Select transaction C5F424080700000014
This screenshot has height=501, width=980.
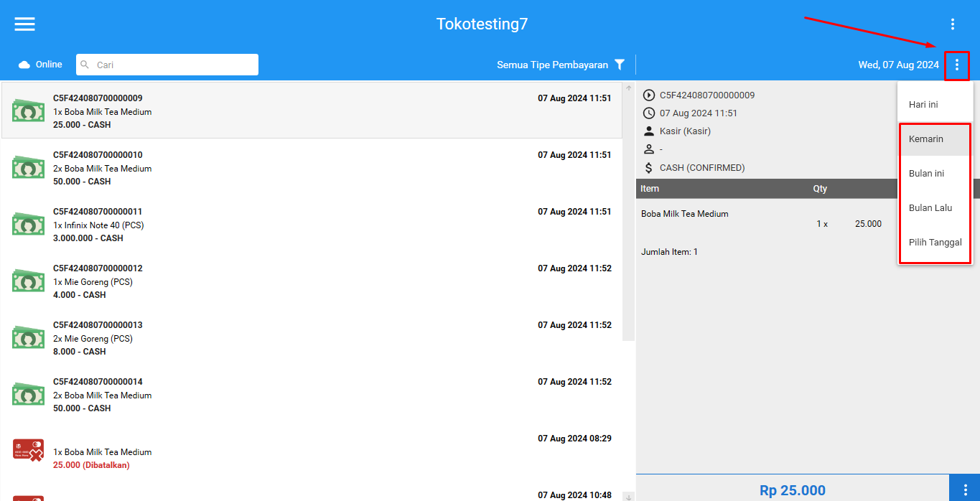(312, 394)
